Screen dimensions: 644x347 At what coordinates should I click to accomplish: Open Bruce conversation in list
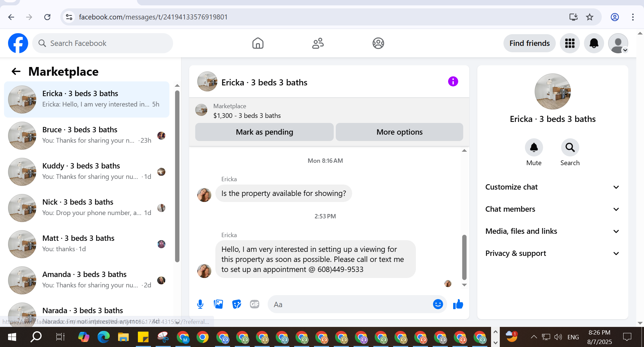(x=87, y=136)
